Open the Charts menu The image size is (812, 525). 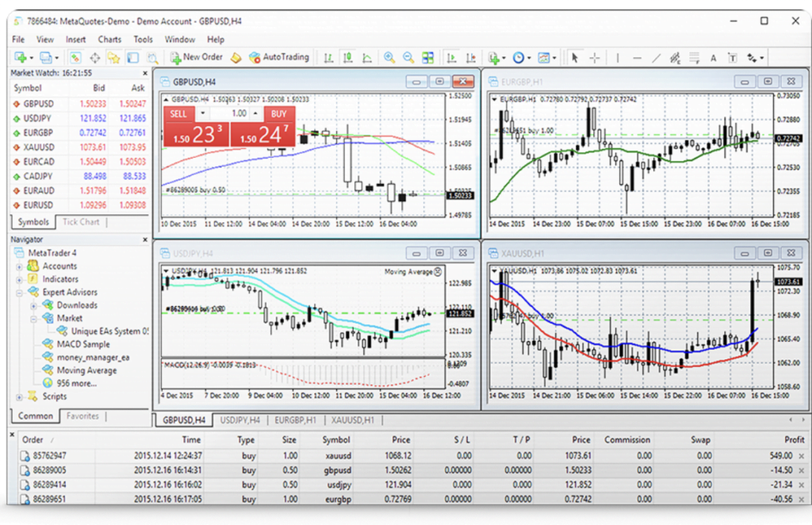click(x=109, y=40)
